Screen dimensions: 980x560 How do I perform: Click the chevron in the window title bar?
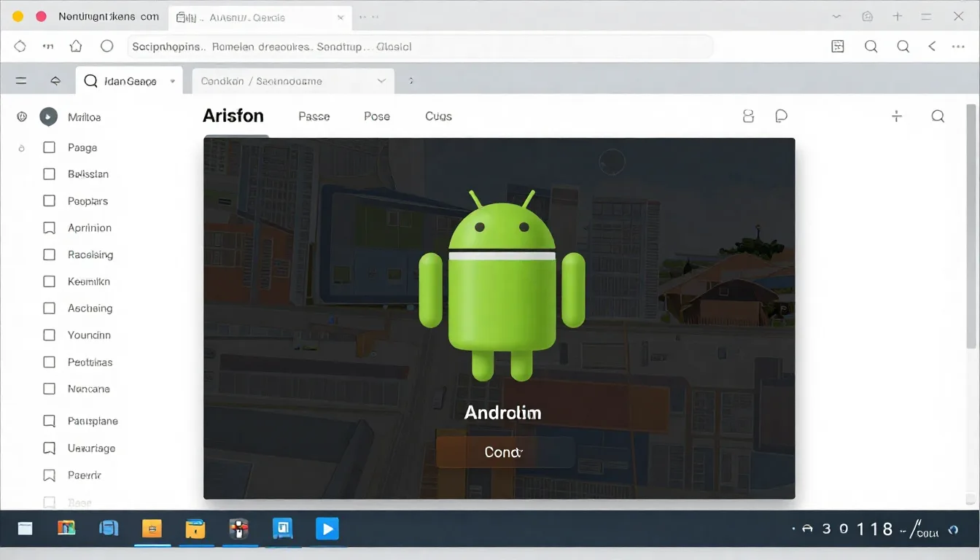[x=836, y=16]
